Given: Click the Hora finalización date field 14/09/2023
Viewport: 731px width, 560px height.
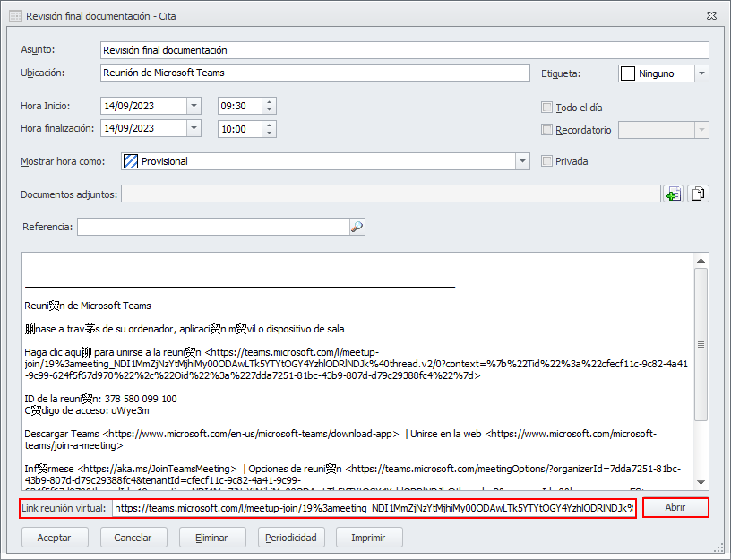Looking at the screenshot, I should pos(144,128).
